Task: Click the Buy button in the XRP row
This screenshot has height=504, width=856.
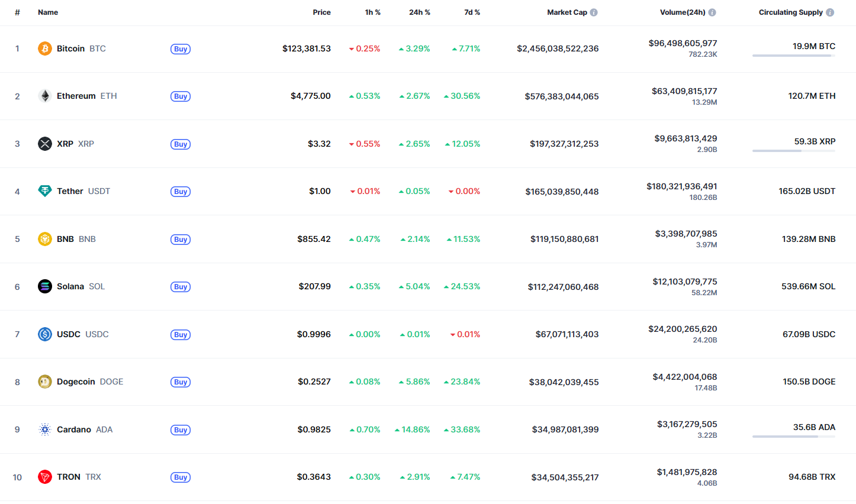Action: (x=181, y=144)
